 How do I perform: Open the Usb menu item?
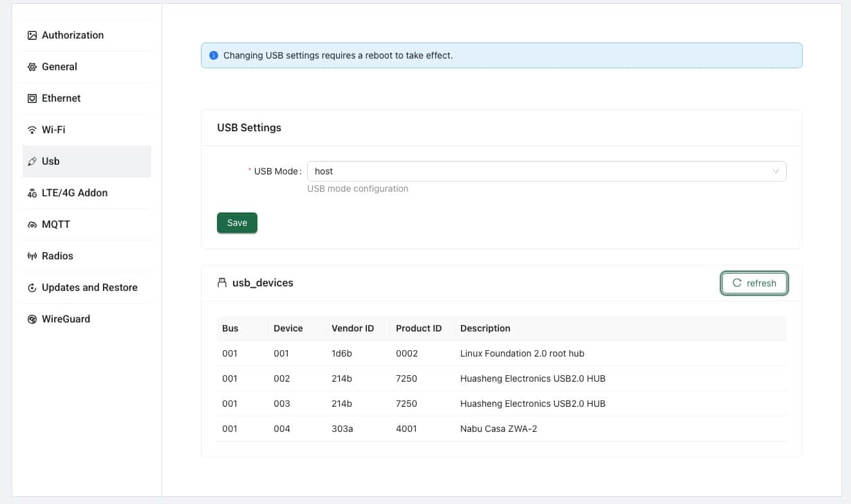tap(51, 162)
